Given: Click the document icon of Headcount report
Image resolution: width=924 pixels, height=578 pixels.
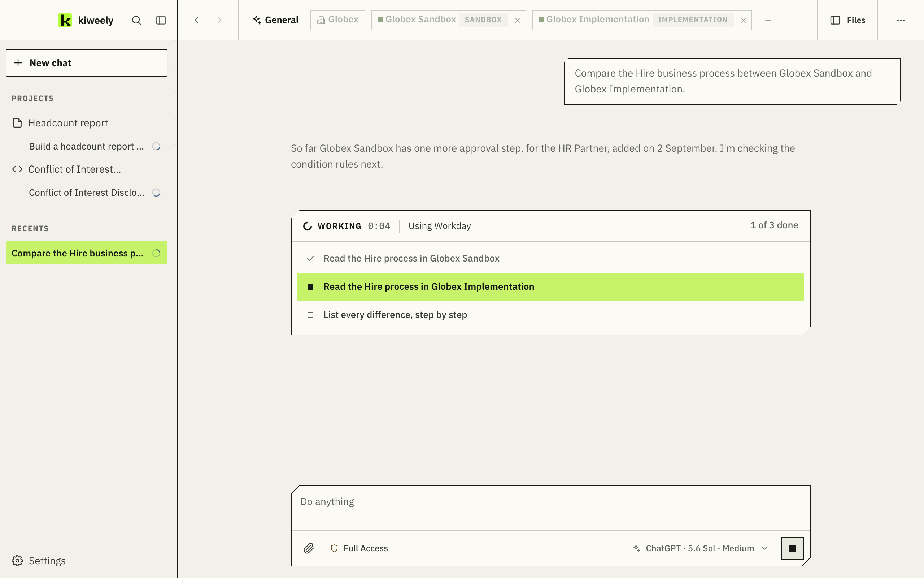Looking at the screenshot, I should point(17,123).
